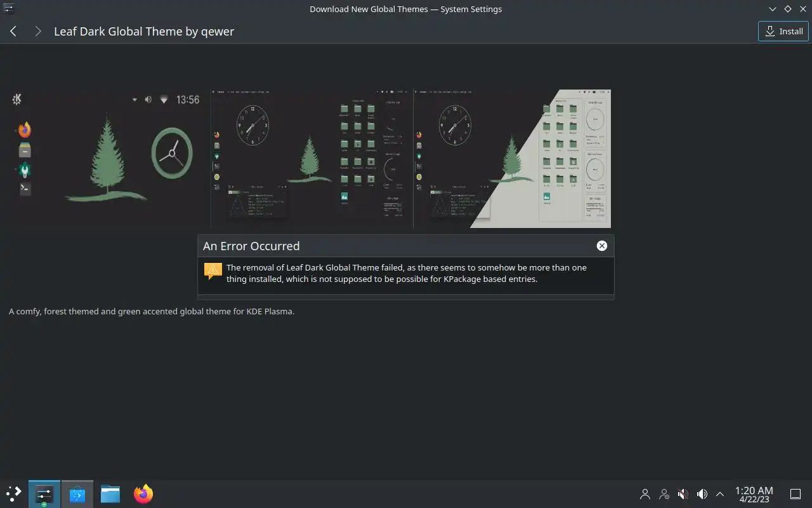Go back with the left arrow
812x508 pixels.
(13, 31)
